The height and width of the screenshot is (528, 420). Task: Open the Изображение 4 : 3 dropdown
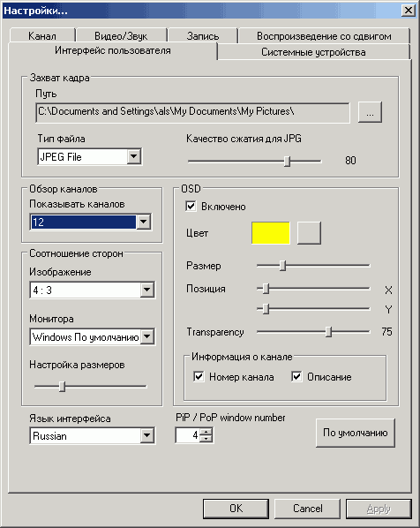point(147,290)
